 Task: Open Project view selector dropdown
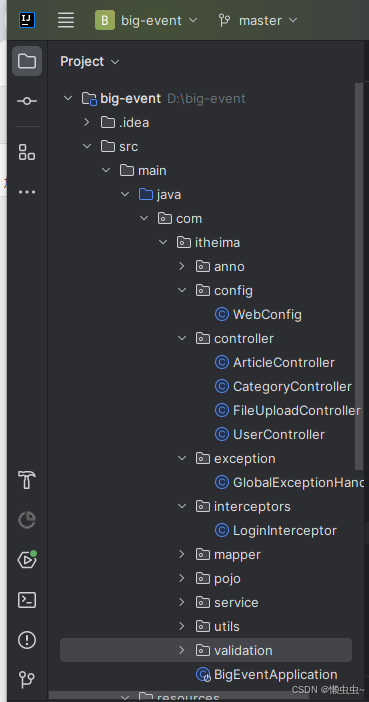tap(90, 61)
